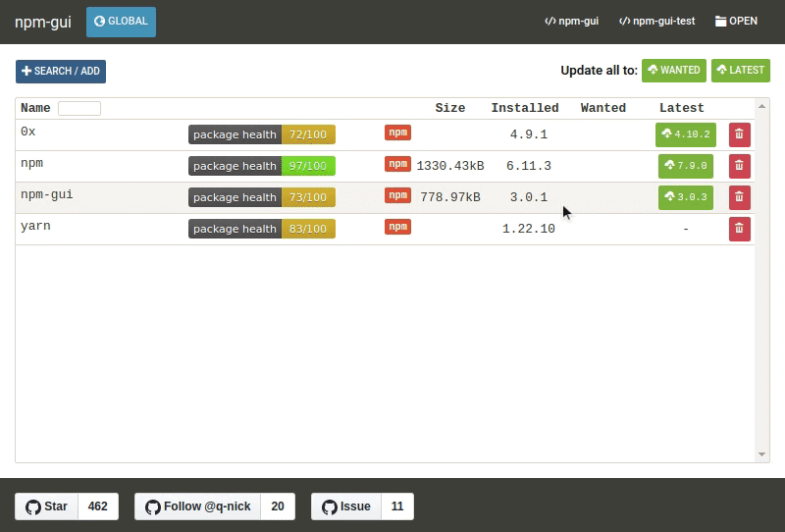Viewport: 785px width, 532px height.
Task: Focus the Name filter input
Action: point(79,108)
